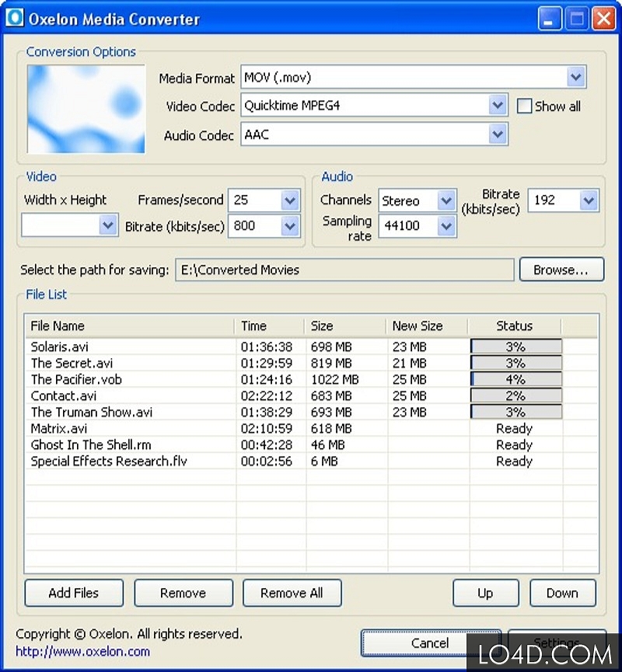622x672 pixels.
Task: Minimize the Oxelon Media Converter window
Action: (x=549, y=19)
